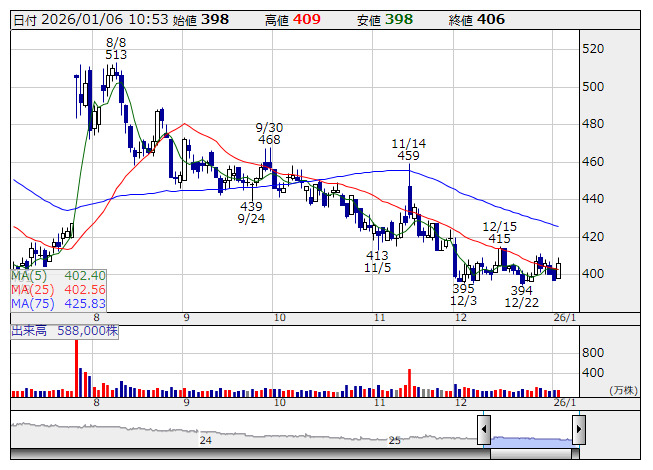Click the 9/30 high label 468
Viewport: 653px width, 470px height.
tap(269, 140)
